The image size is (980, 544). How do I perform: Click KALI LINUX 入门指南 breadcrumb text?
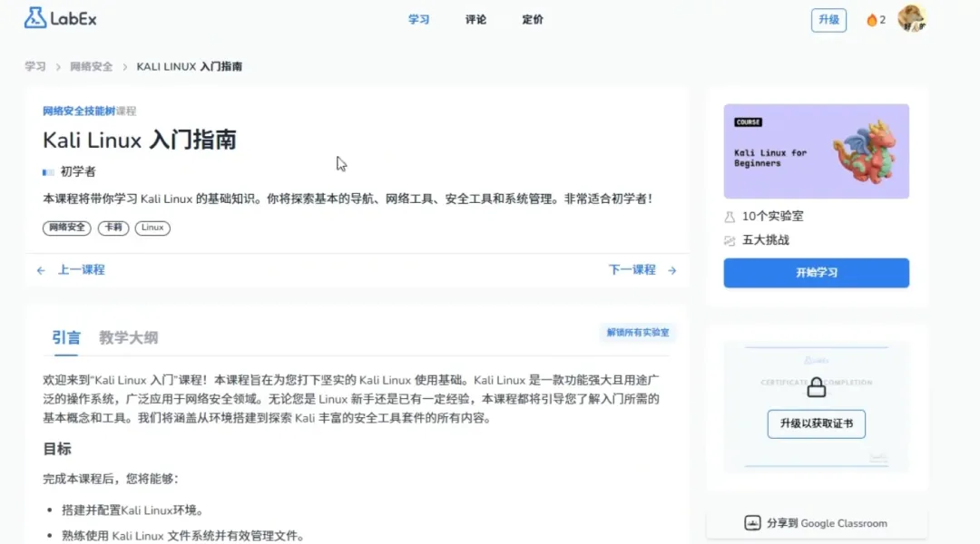(x=190, y=66)
